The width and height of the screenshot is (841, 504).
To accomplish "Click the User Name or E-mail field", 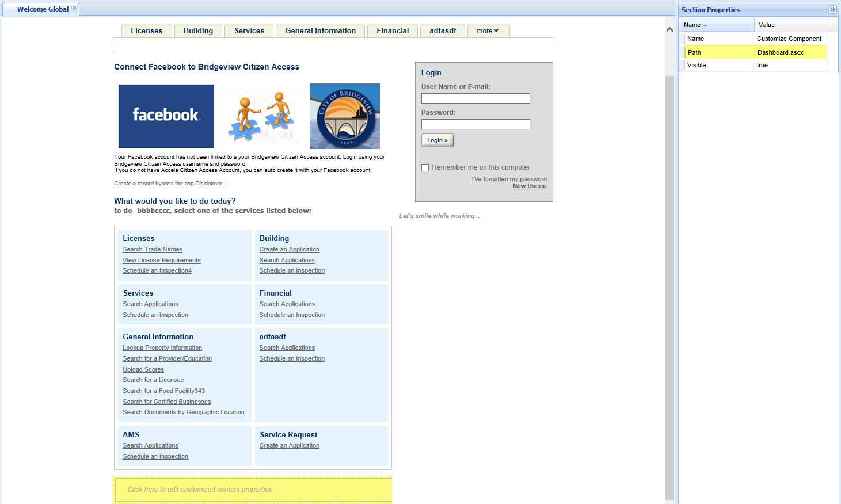I will click(x=475, y=98).
